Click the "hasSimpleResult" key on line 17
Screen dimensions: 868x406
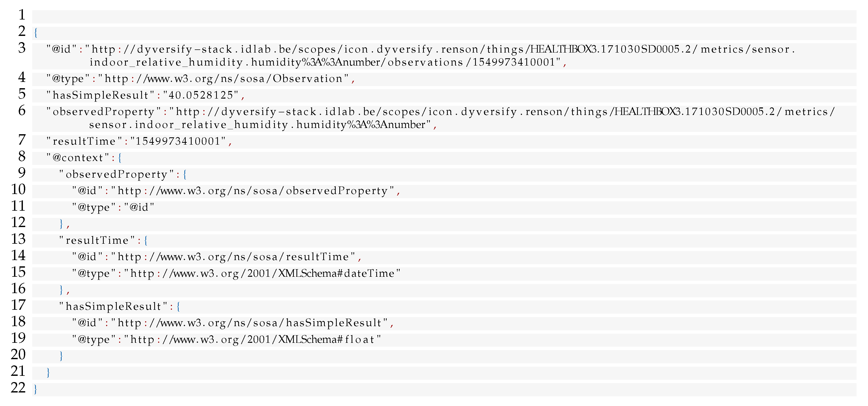tap(114, 306)
